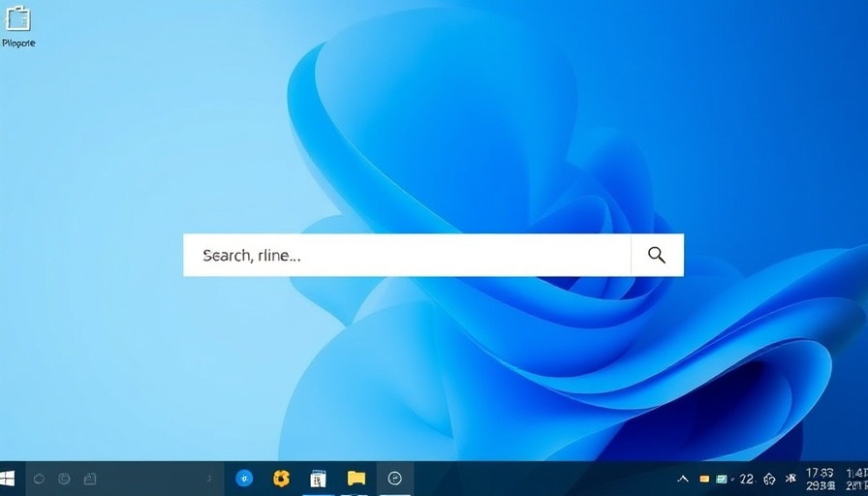The image size is (868, 496).
Task: Click the cut-off date display at the taskbar's right edge
Action: click(856, 479)
